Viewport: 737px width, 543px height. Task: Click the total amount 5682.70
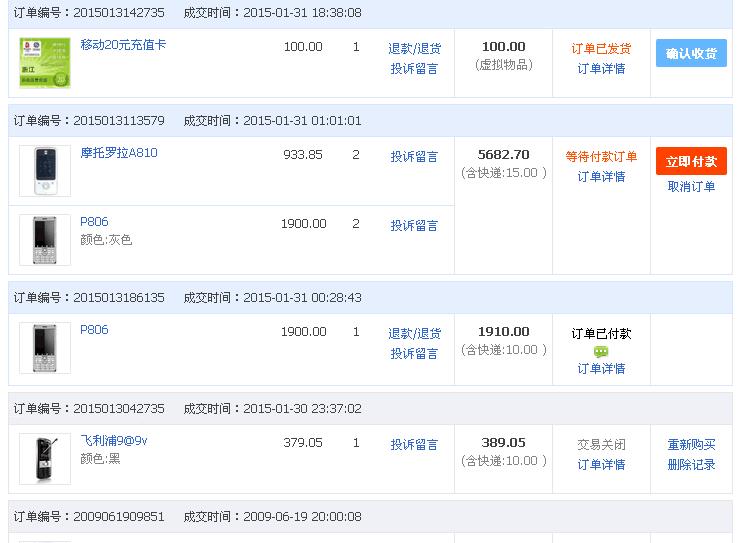click(x=503, y=155)
